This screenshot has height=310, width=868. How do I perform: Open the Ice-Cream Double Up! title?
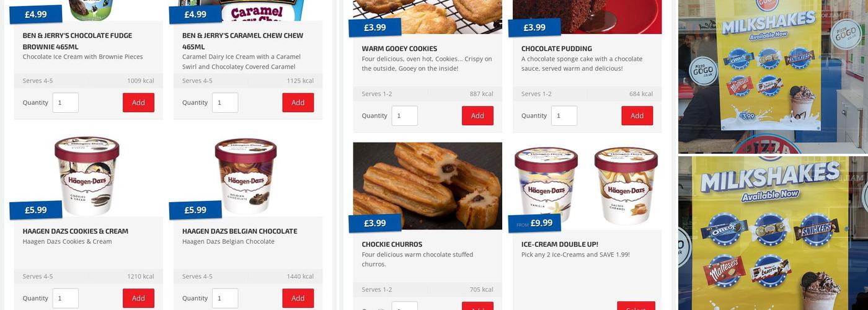[x=560, y=244]
